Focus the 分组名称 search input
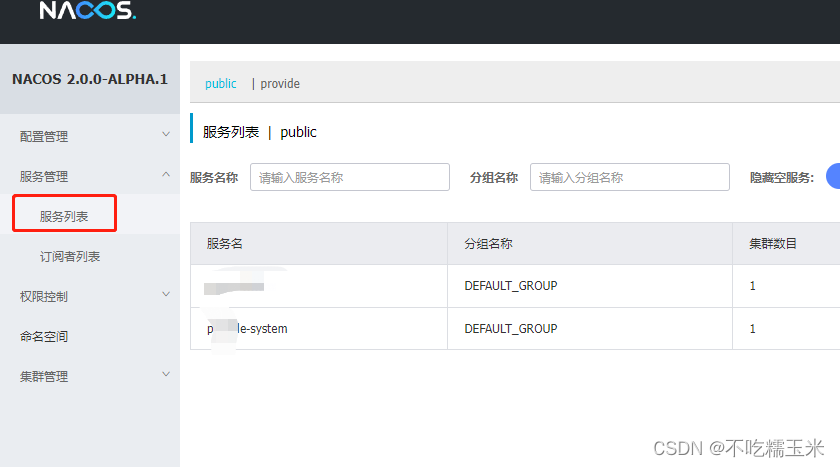The width and height of the screenshot is (840, 467). 630,177
